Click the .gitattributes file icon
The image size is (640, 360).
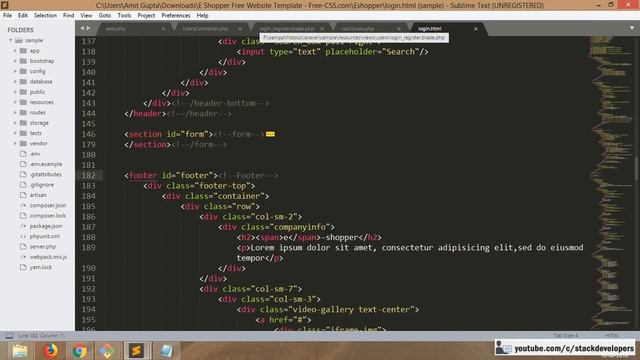tap(23, 174)
